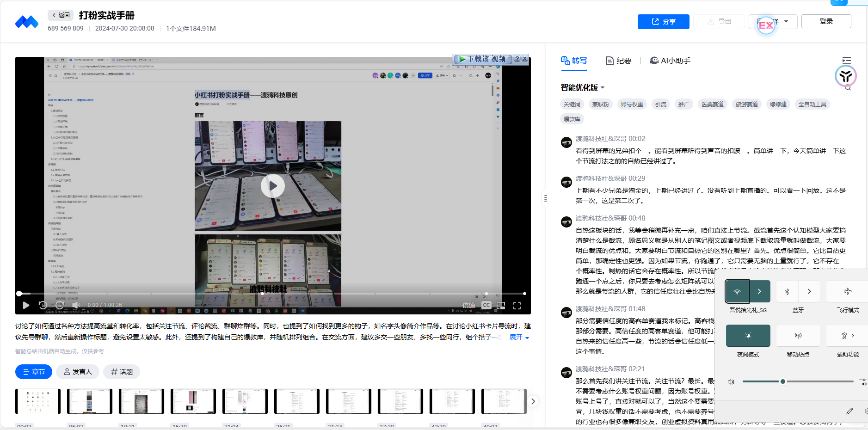Toggle Bluetooth in quick settings
Viewport: 868px width, 430px height.
pyautogui.click(x=787, y=291)
